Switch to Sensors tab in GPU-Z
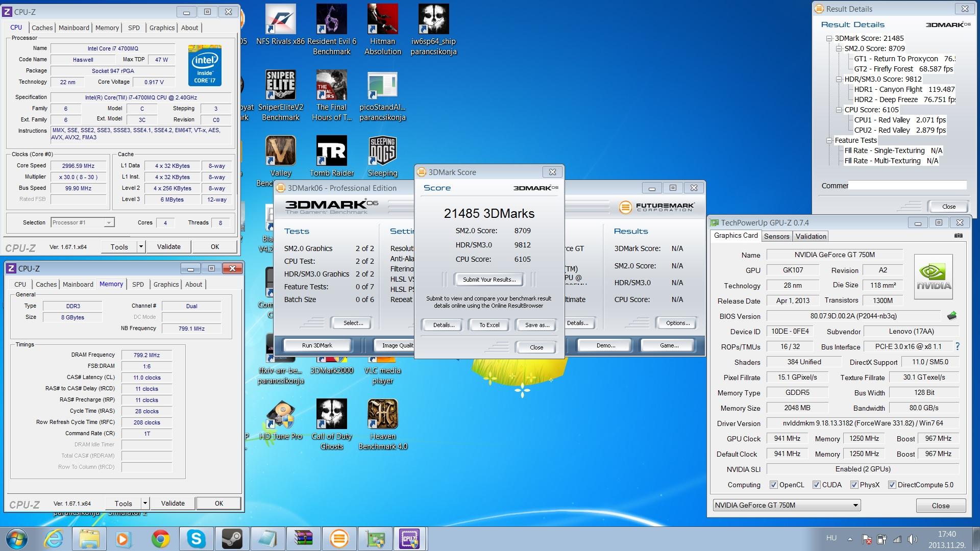 pyautogui.click(x=776, y=236)
